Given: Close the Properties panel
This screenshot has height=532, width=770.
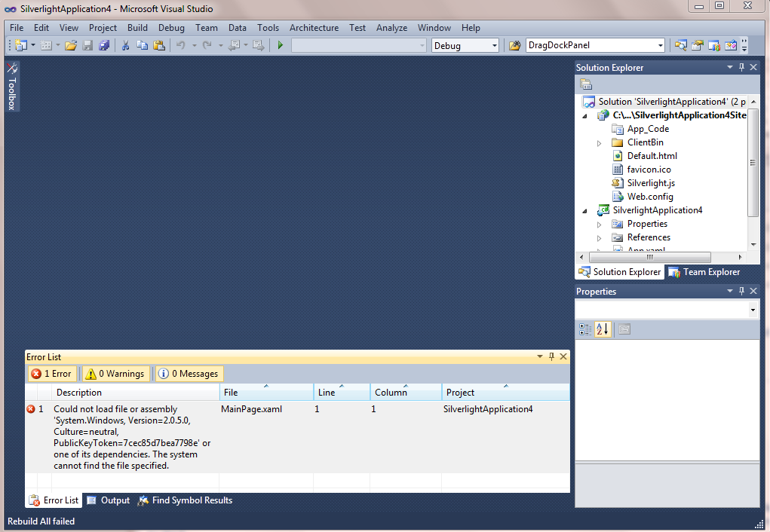Looking at the screenshot, I should pos(753,291).
